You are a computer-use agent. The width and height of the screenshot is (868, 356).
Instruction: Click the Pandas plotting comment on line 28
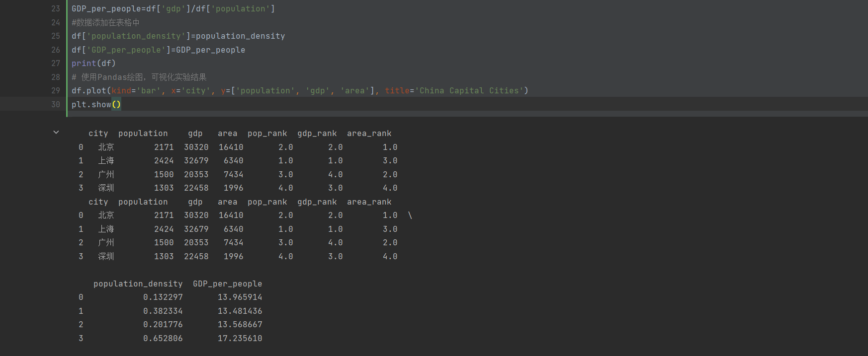pos(139,77)
